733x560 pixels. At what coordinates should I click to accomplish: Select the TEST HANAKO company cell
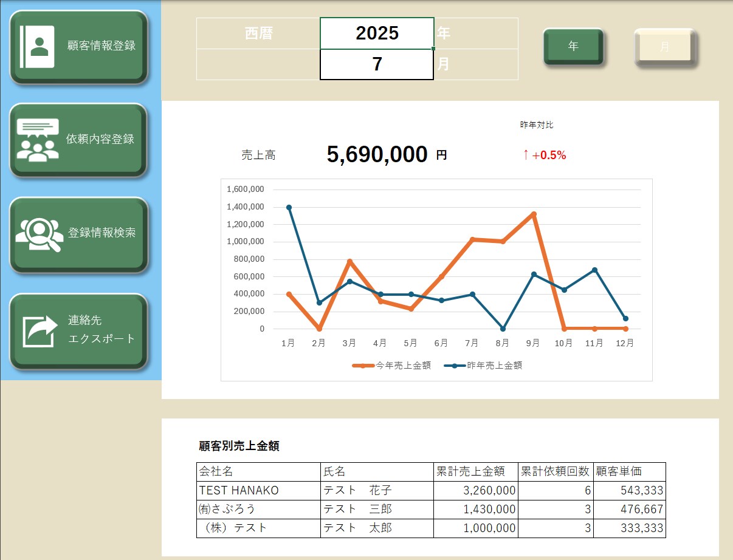259,491
